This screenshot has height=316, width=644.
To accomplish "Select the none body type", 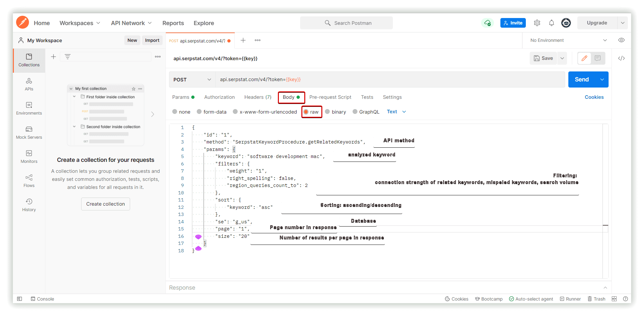I will (x=181, y=112).
